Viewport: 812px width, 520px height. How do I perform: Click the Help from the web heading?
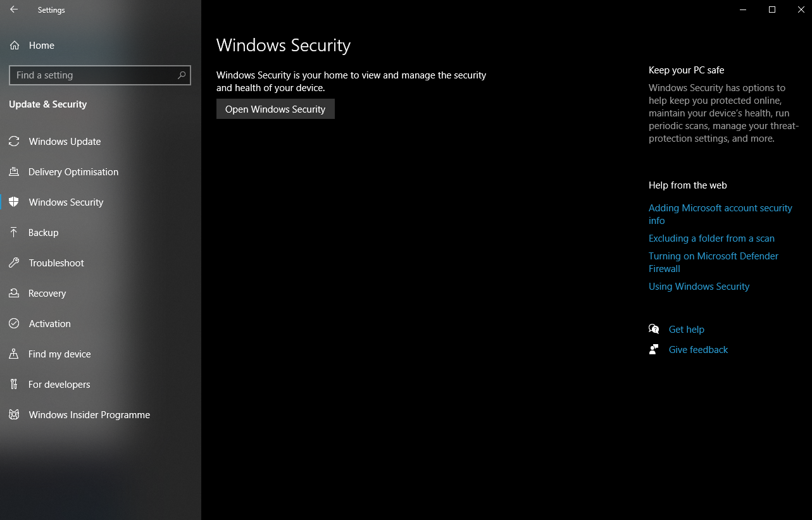point(687,185)
